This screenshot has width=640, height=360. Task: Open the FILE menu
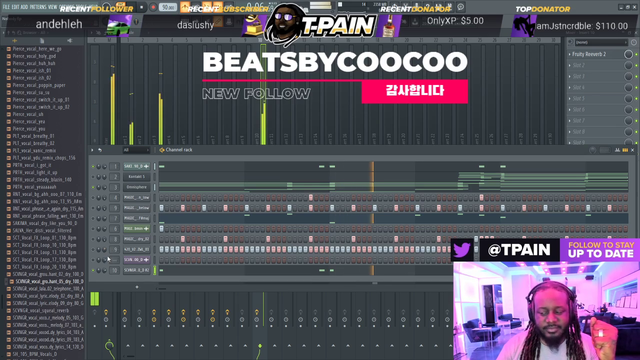tap(5, 7)
